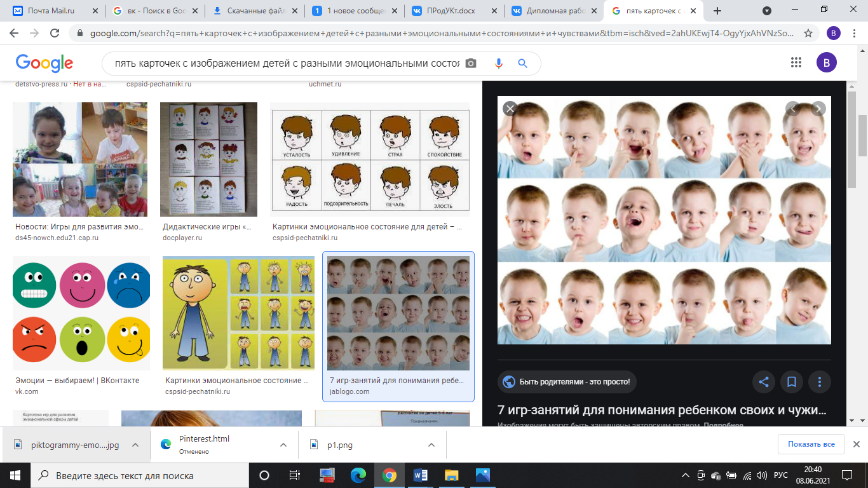Click the Google search text field

(286, 64)
